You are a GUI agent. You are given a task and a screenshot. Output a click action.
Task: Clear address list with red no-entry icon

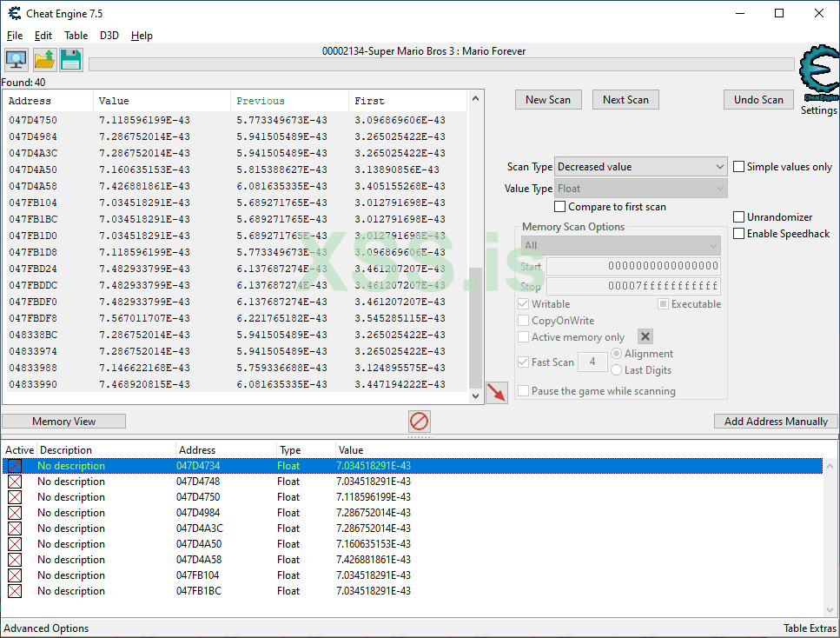[420, 422]
